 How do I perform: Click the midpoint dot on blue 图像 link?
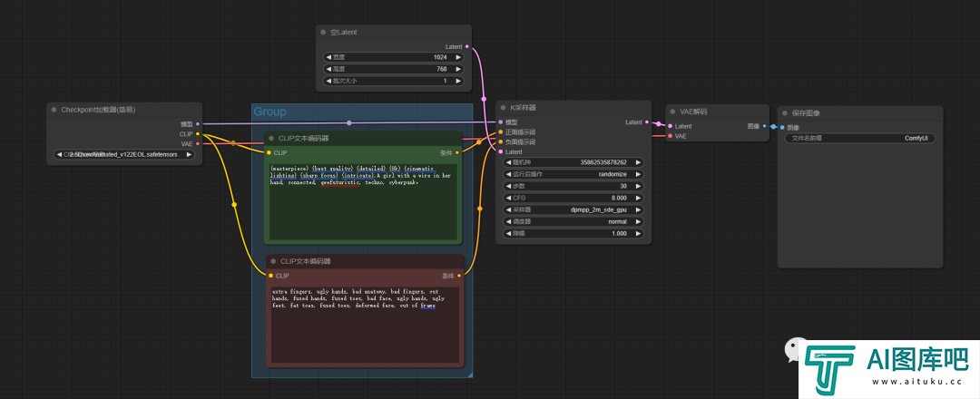(773, 127)
